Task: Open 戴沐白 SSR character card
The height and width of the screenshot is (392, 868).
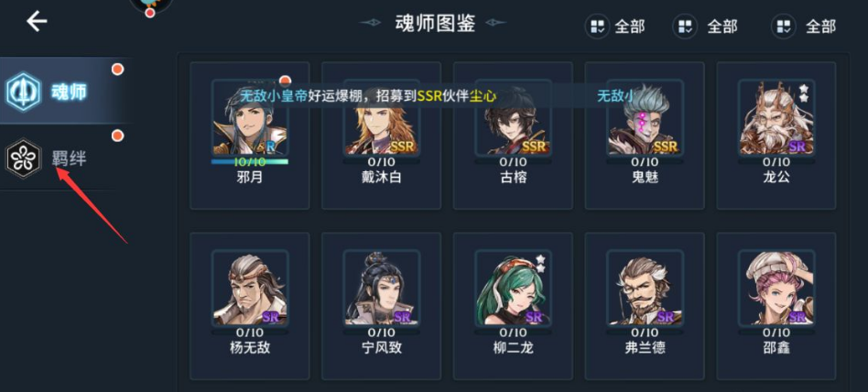Action: tap(382, 136)
